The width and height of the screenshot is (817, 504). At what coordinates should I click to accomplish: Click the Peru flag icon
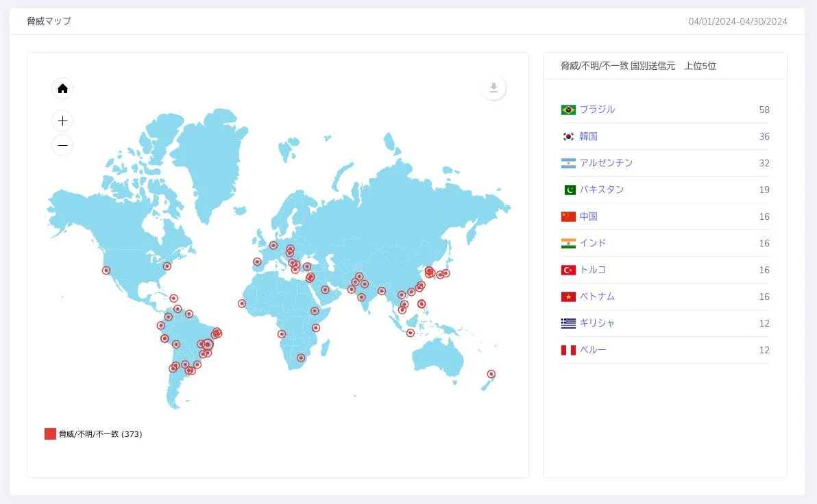coord(568,350)
